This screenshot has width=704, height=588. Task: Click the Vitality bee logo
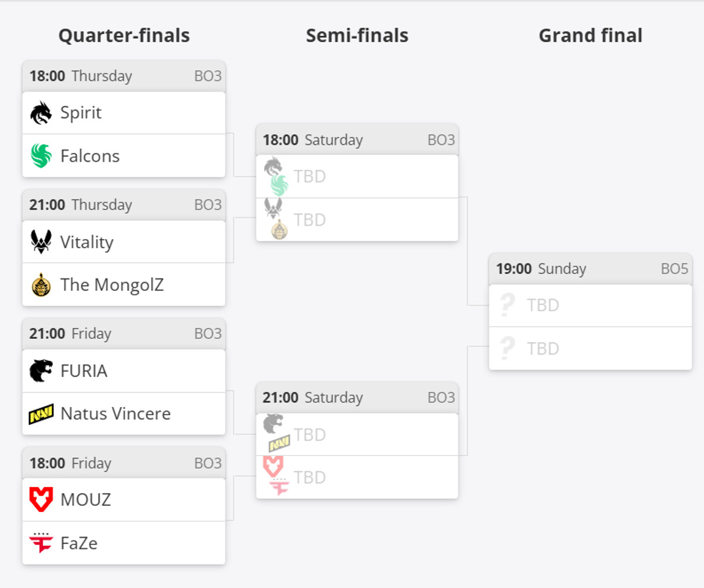point(41,242)
